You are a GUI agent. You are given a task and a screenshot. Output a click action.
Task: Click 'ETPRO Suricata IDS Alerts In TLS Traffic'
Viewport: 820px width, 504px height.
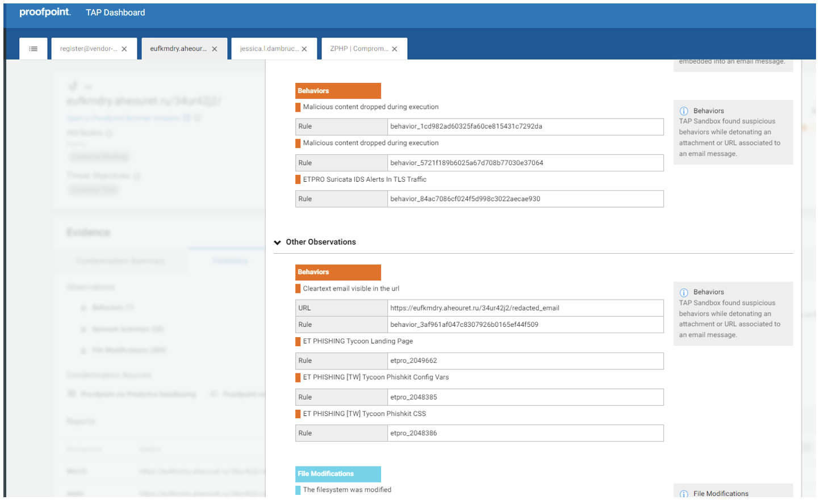coord(365,179)
